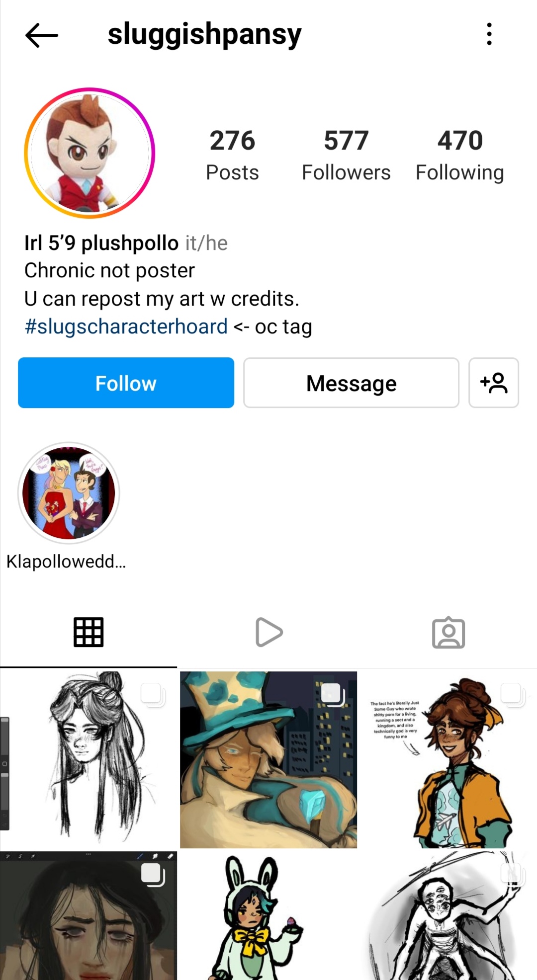This screenshot has width=537, height=980.
Task: Open the #slugscharacterhoard hashtag link
Action: coord(126,327)
